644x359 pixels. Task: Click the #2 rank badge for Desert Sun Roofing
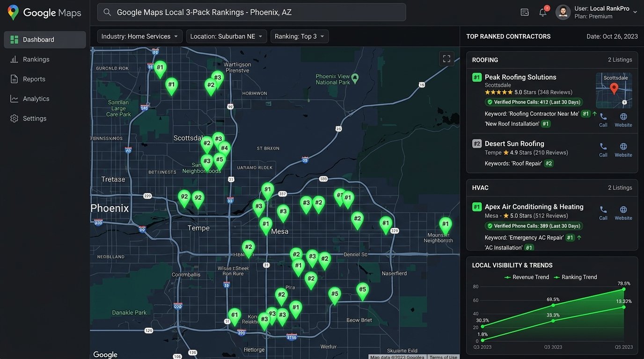[x=477, y=144]
